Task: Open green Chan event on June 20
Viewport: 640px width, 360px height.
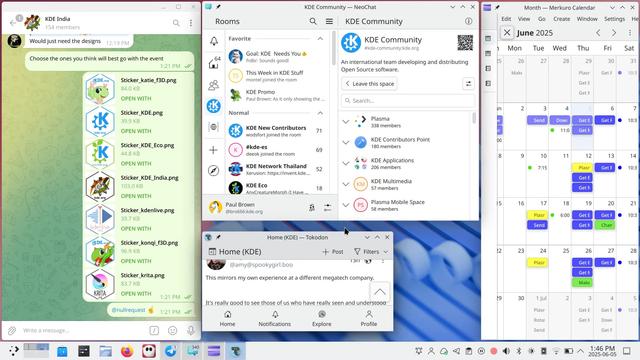Action: pyautogui.click(x=605, y=225)
